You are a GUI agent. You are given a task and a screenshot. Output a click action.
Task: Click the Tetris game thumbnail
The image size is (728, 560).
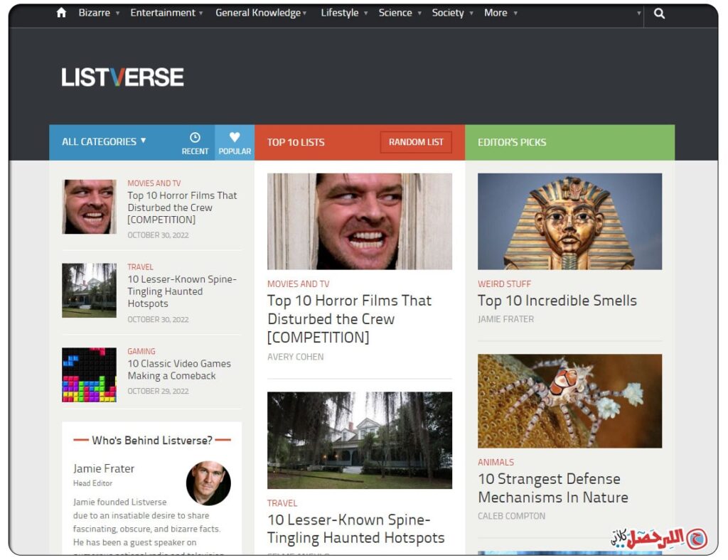(x=89, y=375)
